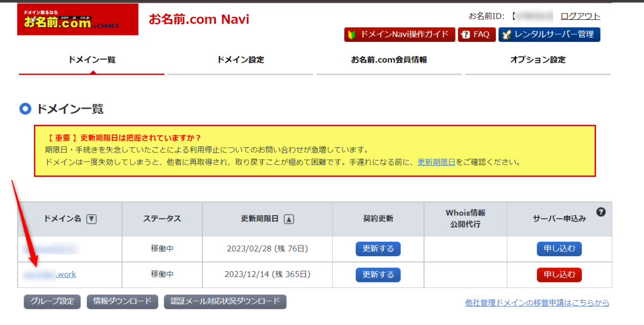
Task: Open レンタルサーバー管理 button
Action: point(549,34)
